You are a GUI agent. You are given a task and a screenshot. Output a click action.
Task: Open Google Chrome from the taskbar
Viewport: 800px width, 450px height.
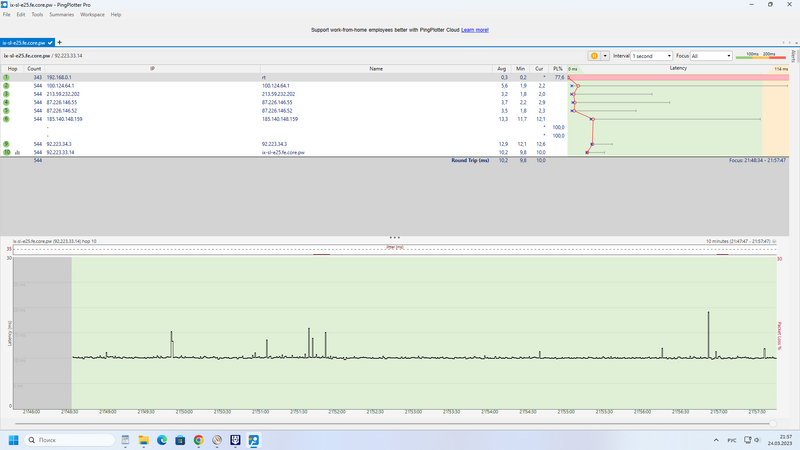[x=198, y=440]
